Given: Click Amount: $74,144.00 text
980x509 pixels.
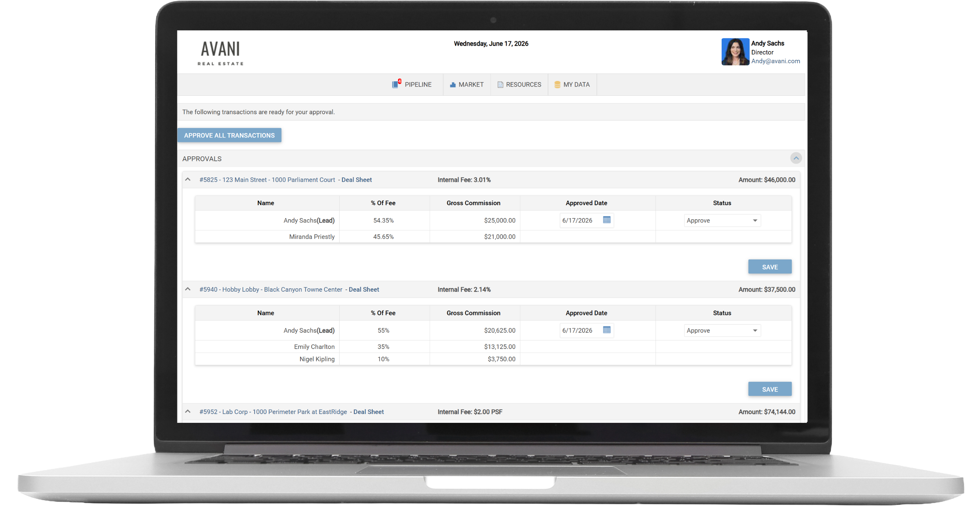Looking at the screenshot, I should tap(766, 412).
